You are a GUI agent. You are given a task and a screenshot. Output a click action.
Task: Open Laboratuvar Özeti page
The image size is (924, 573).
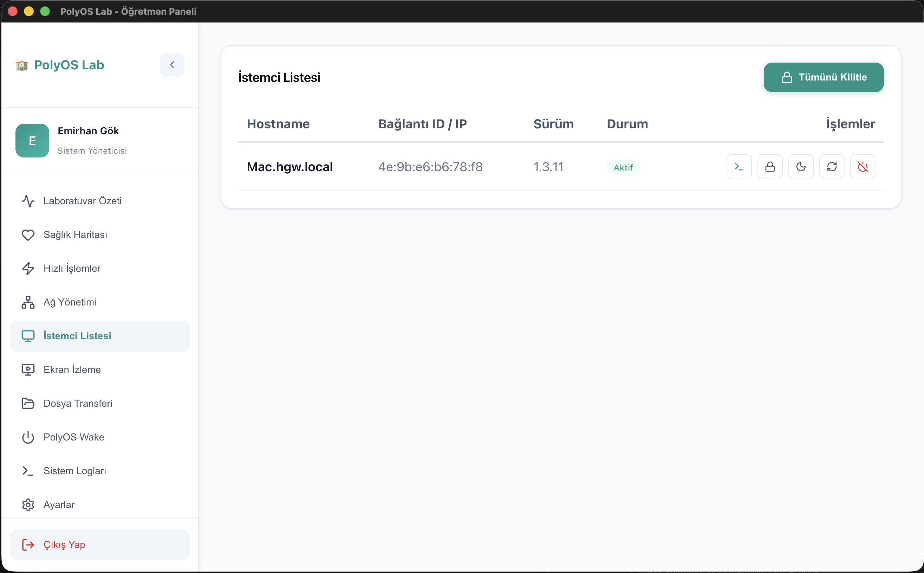(x=99, y=201)
